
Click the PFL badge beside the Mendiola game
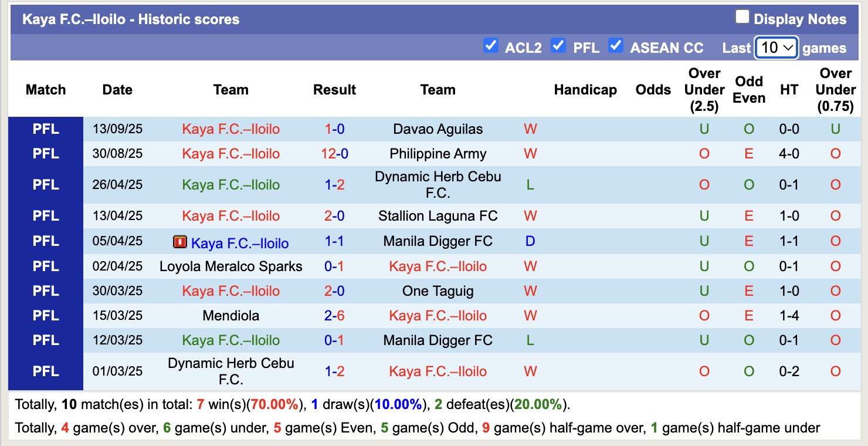(x=45, y=315)
